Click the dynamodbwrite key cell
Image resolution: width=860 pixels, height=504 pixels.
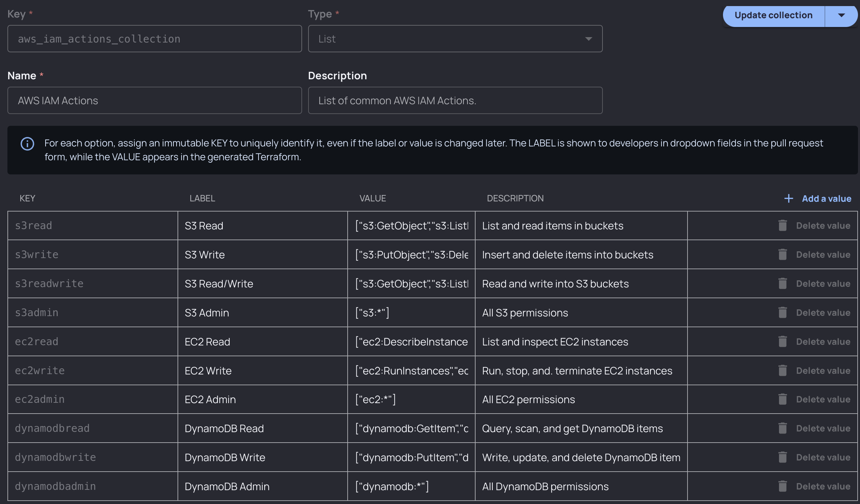(92, 457)
